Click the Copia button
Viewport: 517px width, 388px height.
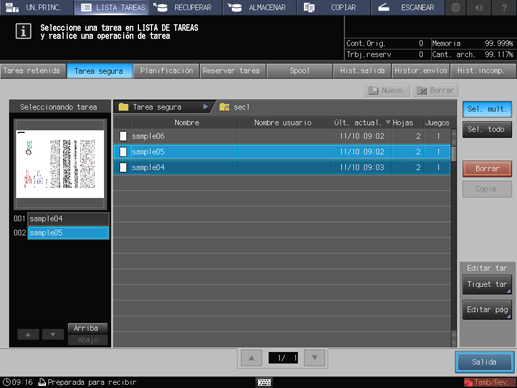tap(487, 189)
